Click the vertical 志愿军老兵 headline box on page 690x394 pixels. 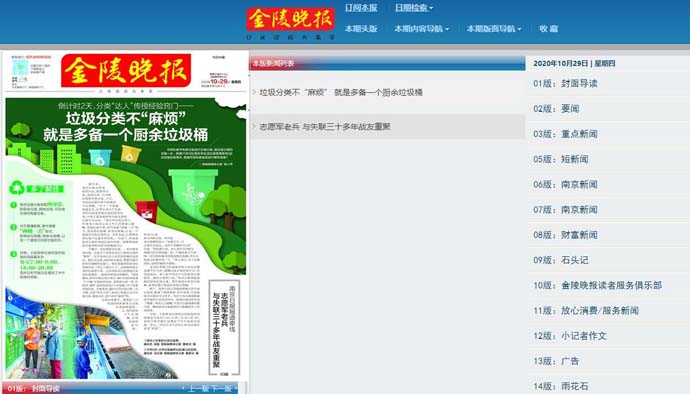click(224, 328)
